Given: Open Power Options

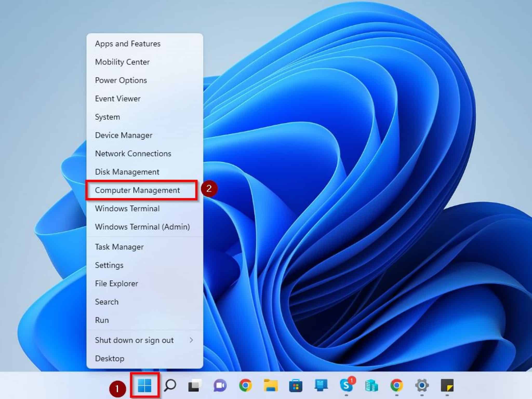Looking at the screenshot, I should point(121,80).
